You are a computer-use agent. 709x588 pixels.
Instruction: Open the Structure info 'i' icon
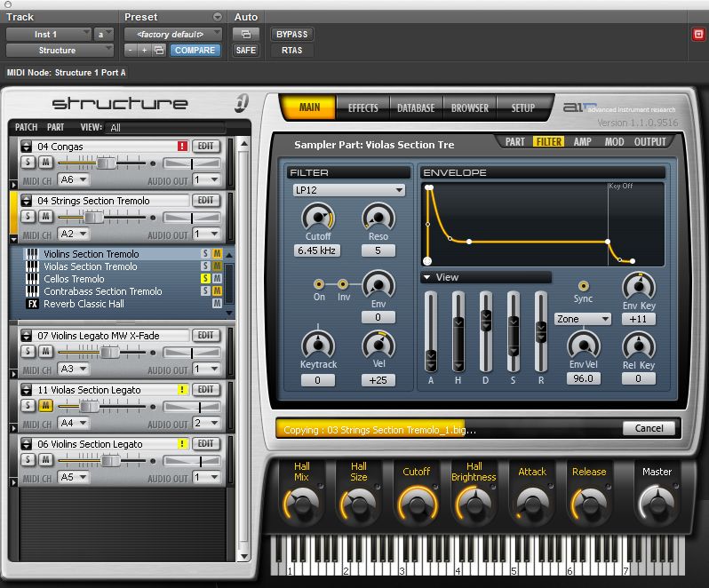coord(242,103)
